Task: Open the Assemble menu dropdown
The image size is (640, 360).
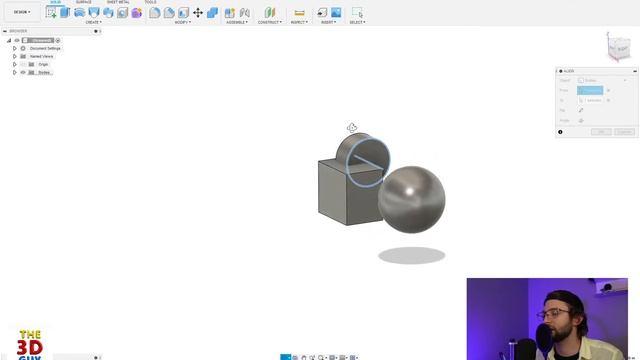Action: (x=237, y=22)
